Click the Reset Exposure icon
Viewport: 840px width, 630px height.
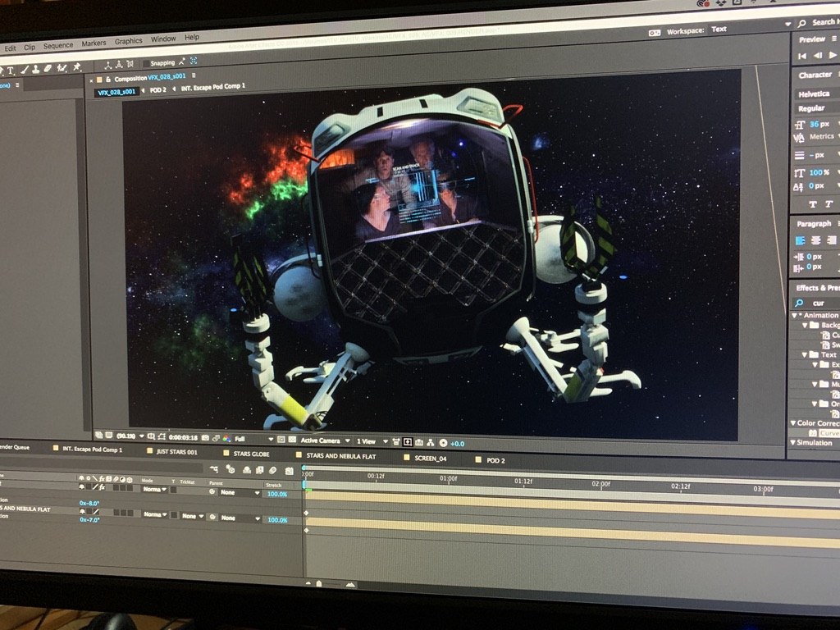coord(443,443)
